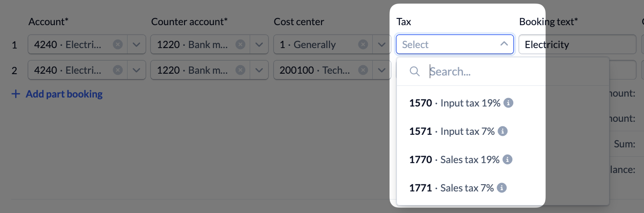644x213 pixels.
Task: Clear Counter account in row 1
Action: coord(240,44)
